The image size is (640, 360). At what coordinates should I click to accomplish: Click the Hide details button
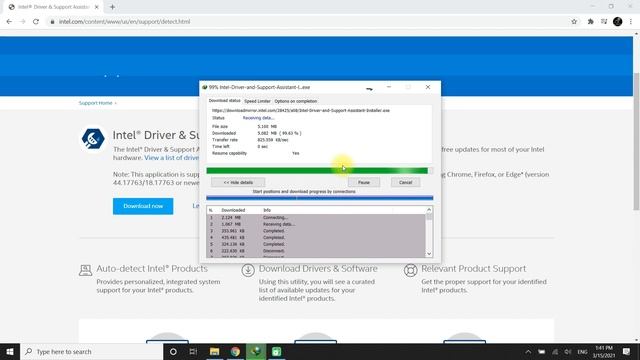pyautogui.click(x=238, y=182)
